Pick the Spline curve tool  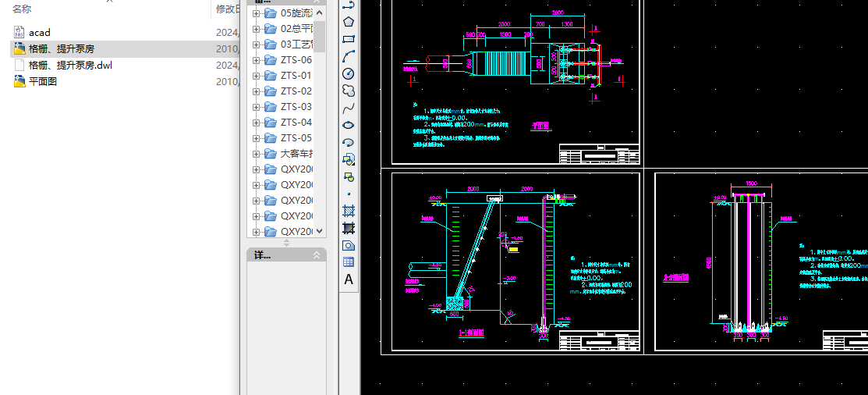[x=349, y=108]
